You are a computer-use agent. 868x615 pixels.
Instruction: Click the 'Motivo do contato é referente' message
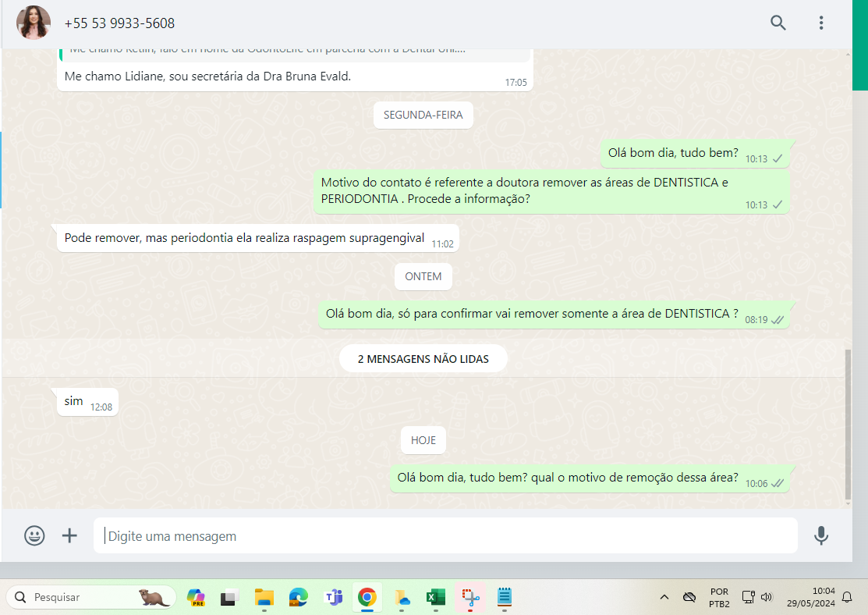click(x=551, y=191)
